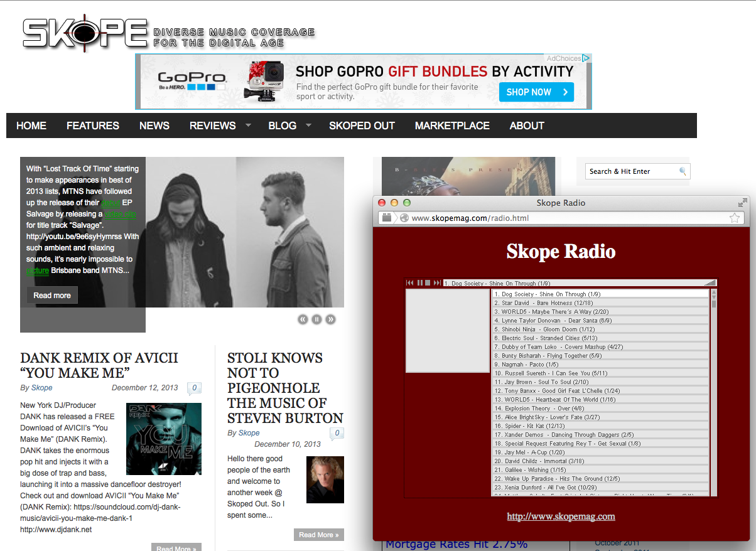Click previous track icon in Skope Radio player
The image size is (756, 551).
409,283
